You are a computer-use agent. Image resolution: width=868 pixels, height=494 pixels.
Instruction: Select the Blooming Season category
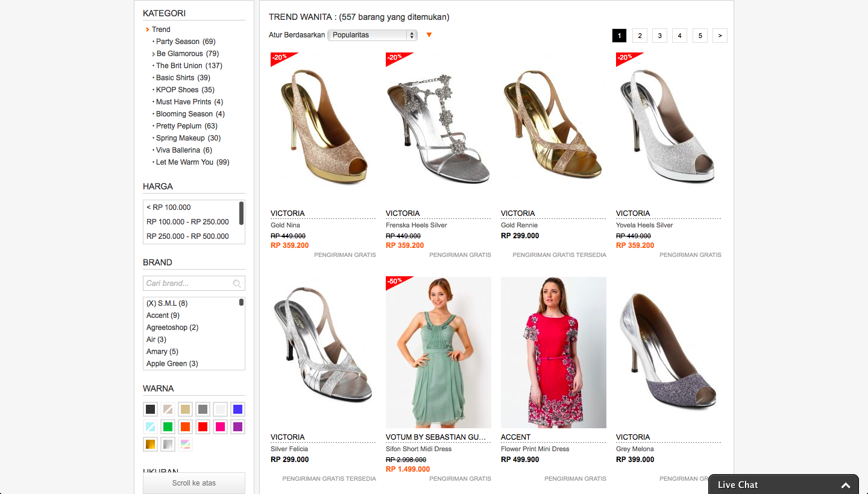[190, 114]
